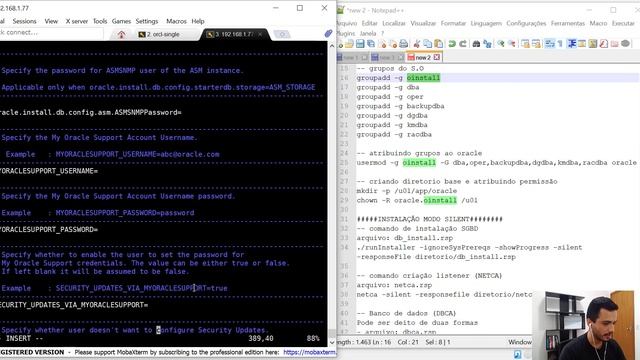Open MobaXterm Settings menu
640x360 pixels.
147,21
